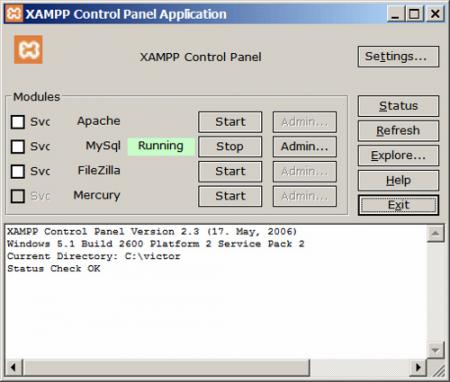Click the log line 'Status Check OK'

coord(54,269)
